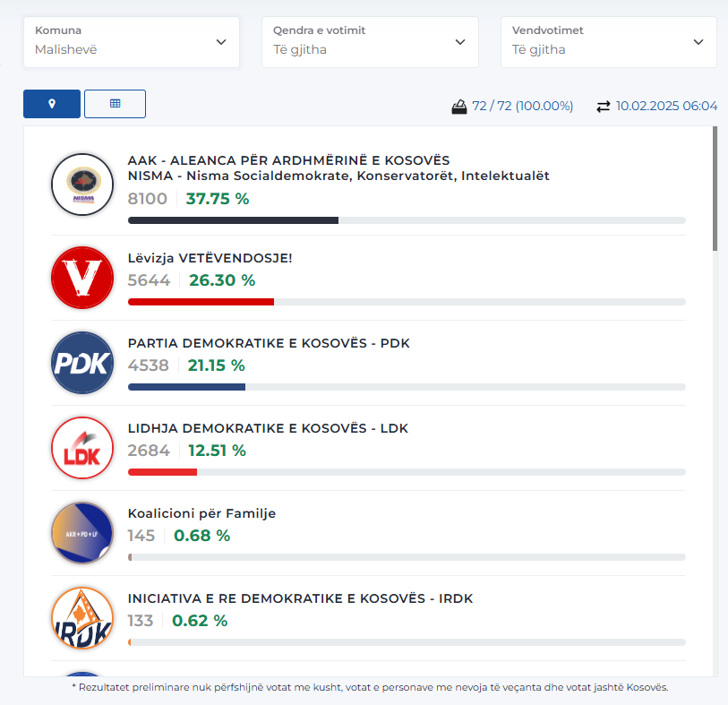
Task: Click the 4538 vote count
Action: (x=149, y=365)
